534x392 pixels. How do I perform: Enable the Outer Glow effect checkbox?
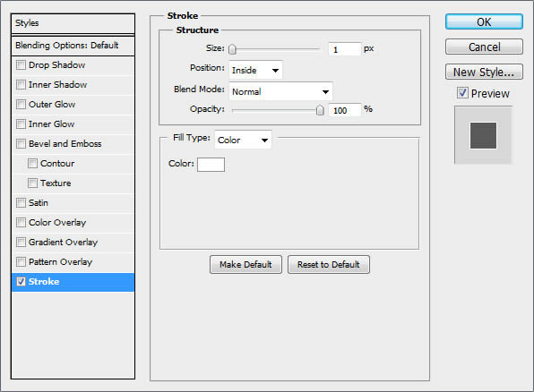pyautogui.click(x=21, y=104)
